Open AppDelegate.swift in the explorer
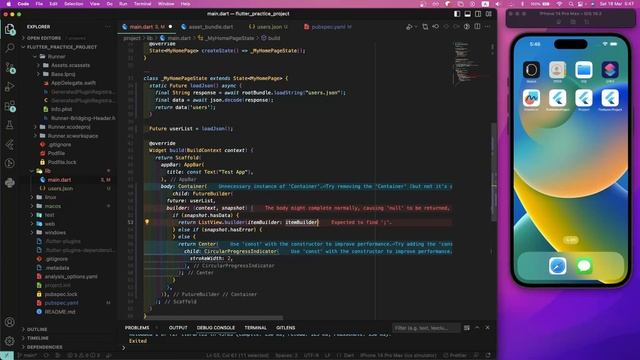640x360 pixels. [73, 83]
